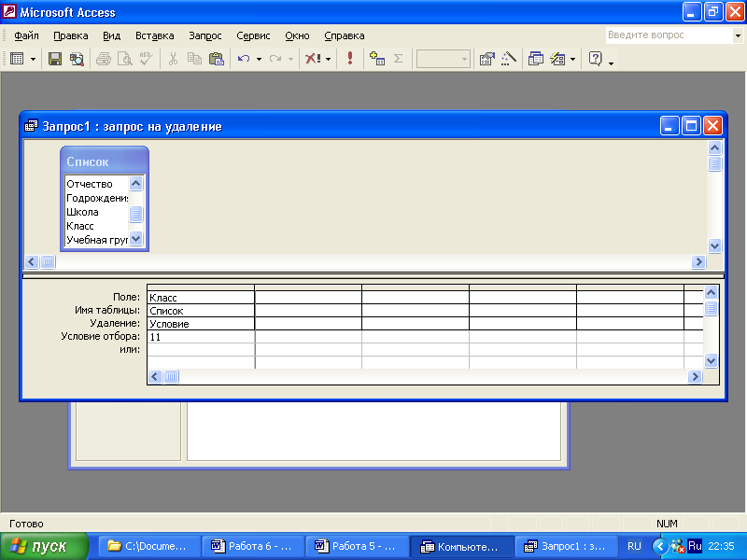The image size is (747, 560).
Task: Open the New Object dropdown arrow
Action: [x=572, y=60]
